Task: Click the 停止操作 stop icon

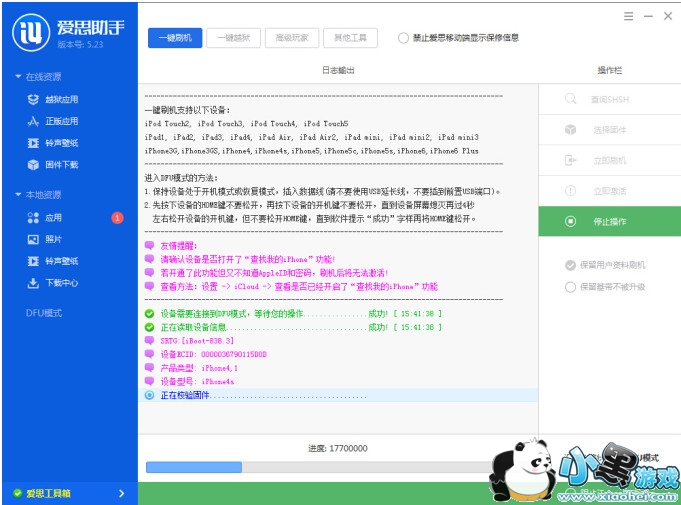Action: coord(570,221)
